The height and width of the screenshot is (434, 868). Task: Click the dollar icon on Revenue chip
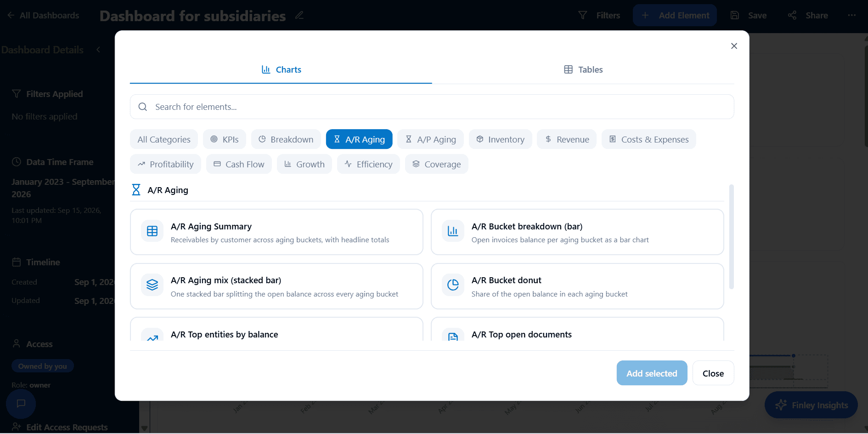pyautogui.click(x=548, y=139)
